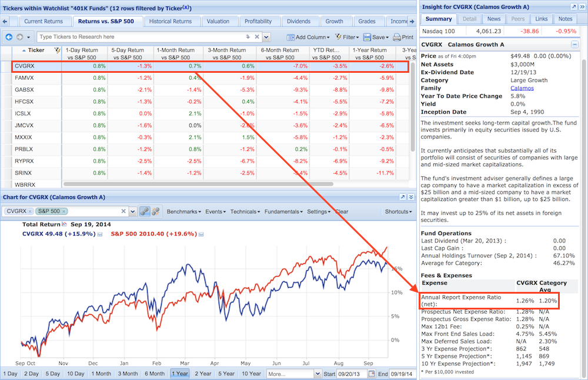Toggle the chart unlink icon
This screenshot has height=380, width=588.
point(156,212)
